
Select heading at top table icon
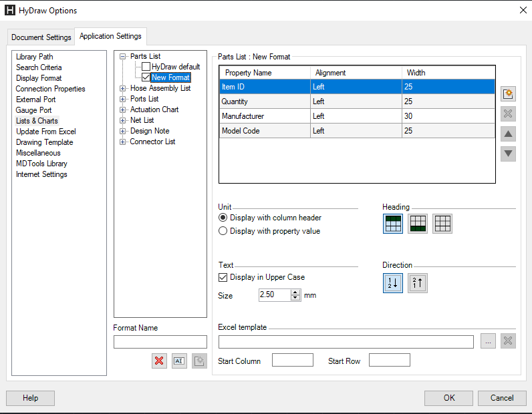pyautogui.click(x=393, y=224)
